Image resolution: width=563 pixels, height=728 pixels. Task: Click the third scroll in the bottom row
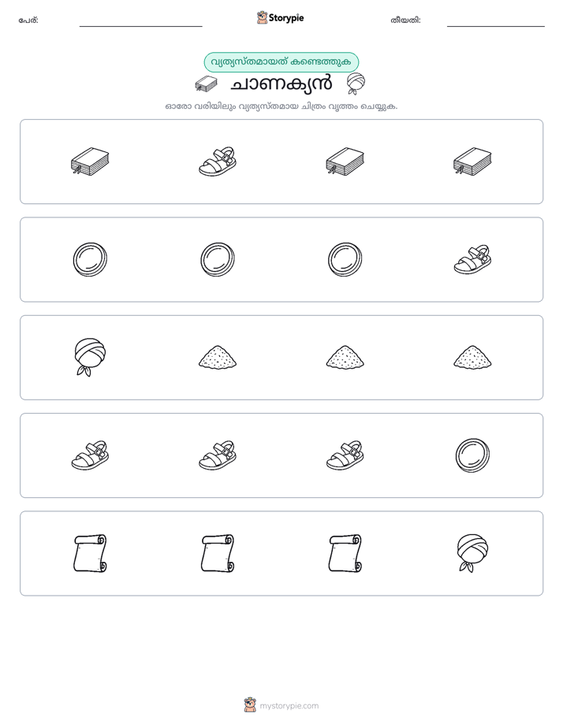tap(345, 553)
